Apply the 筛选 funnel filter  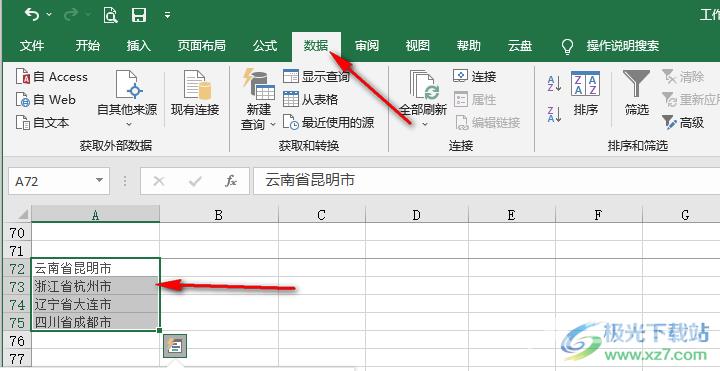pos(636,94)
